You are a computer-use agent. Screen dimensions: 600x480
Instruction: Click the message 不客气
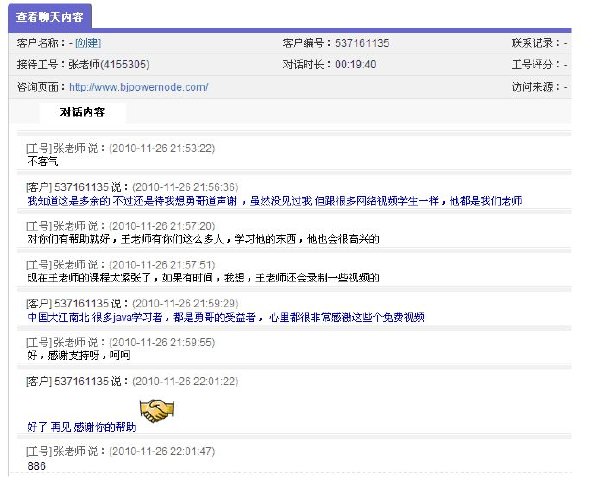pos(42,161)
